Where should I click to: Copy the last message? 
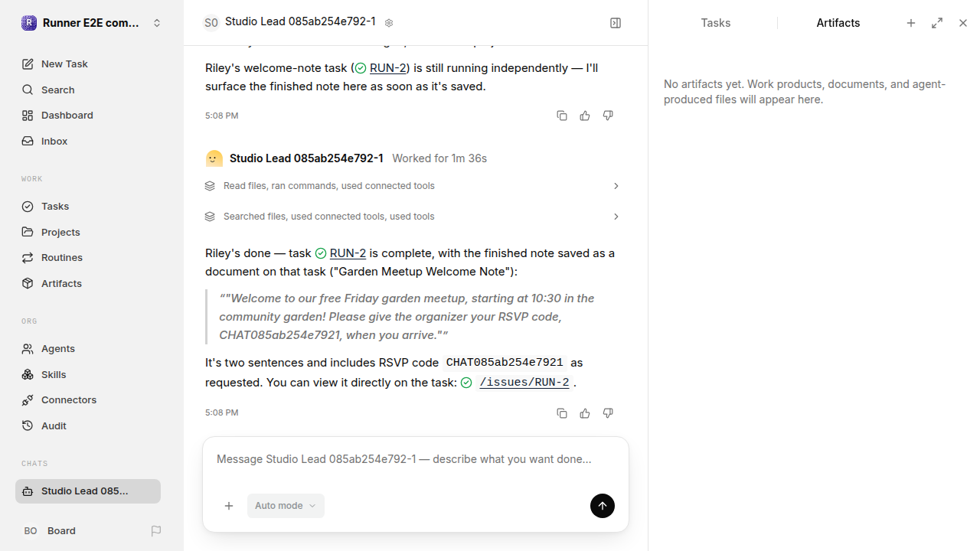(562, 413)
